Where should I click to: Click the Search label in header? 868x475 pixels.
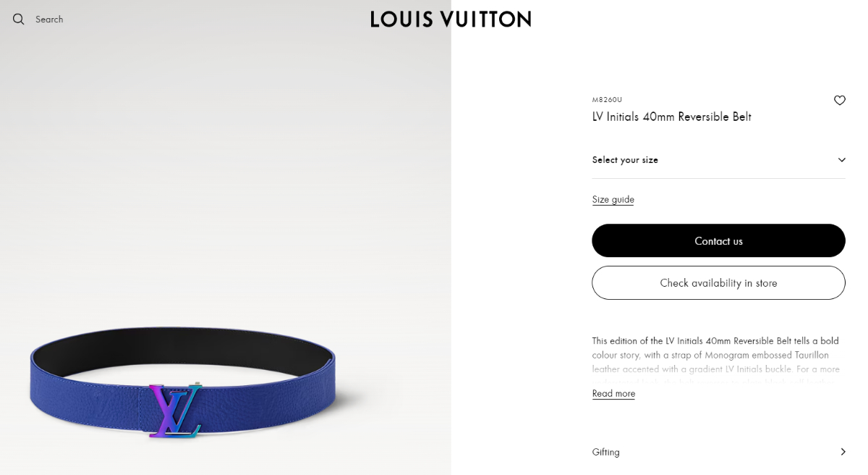pos(49,20)
